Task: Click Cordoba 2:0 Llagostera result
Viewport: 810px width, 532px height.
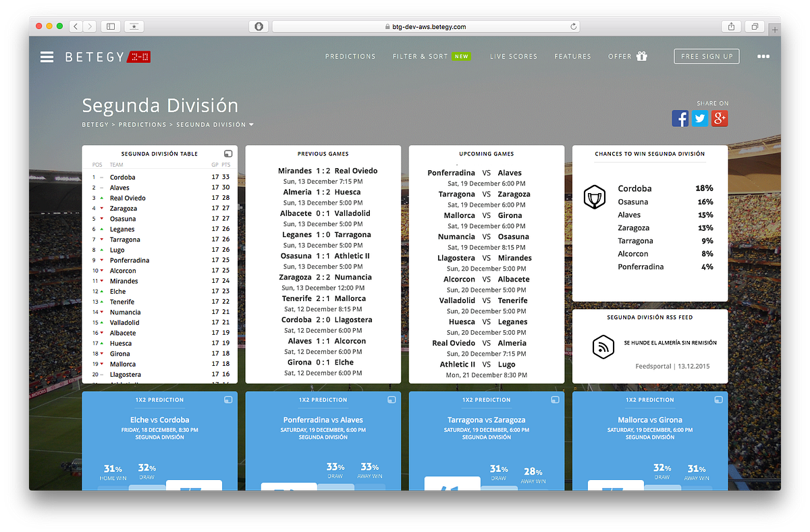Action: pyautogui.click(x=327, y=320)
